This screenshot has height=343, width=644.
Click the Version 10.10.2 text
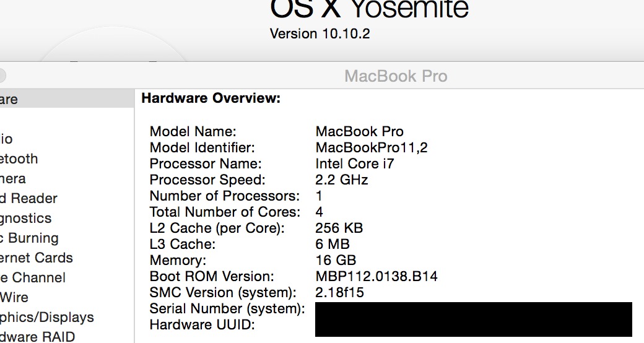click(x=320, y=33)
